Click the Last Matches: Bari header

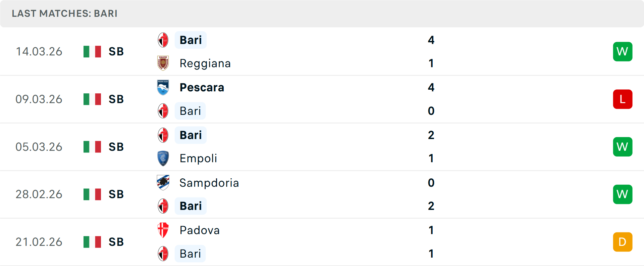64,13
